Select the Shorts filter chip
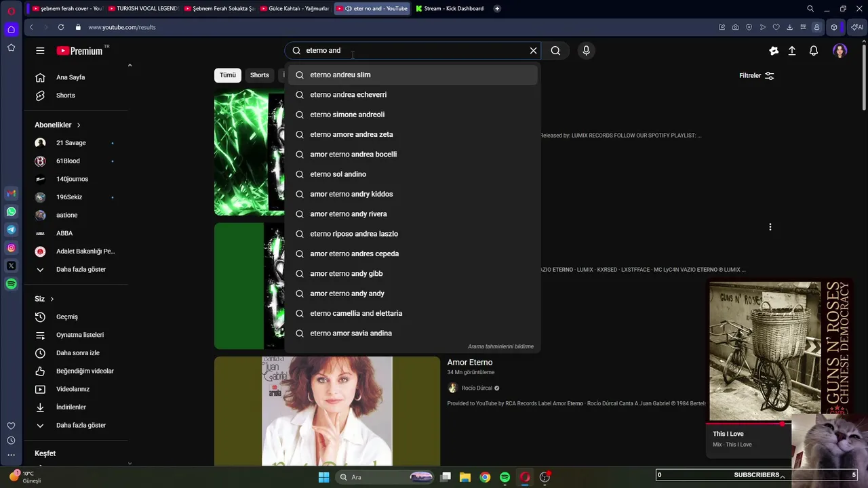Screen dimensions: 868x488 [x=260, y=75]
